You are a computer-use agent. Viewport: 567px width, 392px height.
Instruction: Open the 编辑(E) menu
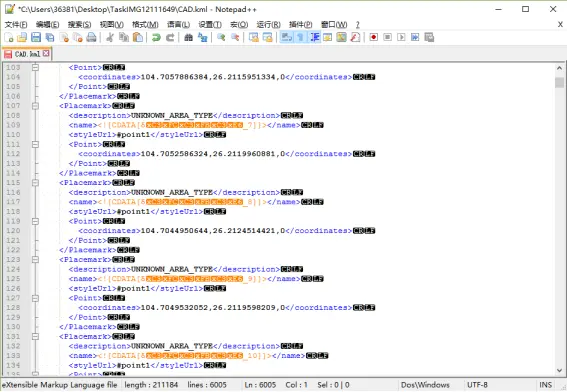[47, 25]
